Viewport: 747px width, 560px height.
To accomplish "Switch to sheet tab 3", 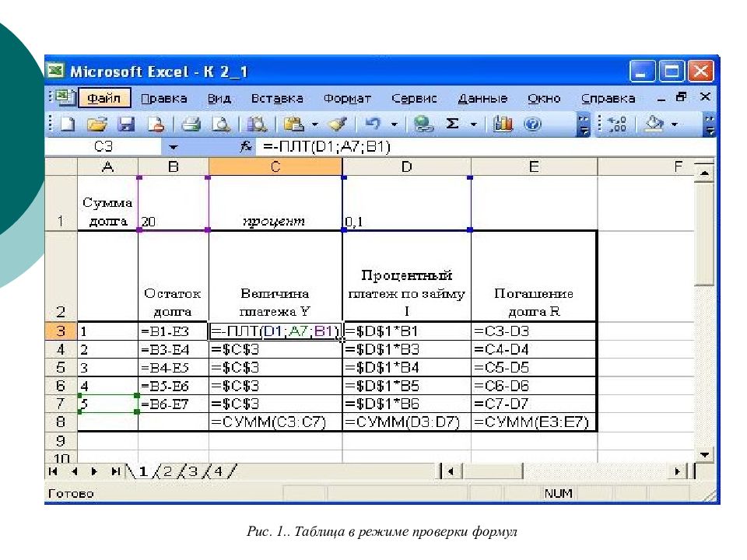I will (x=192, y=471).
